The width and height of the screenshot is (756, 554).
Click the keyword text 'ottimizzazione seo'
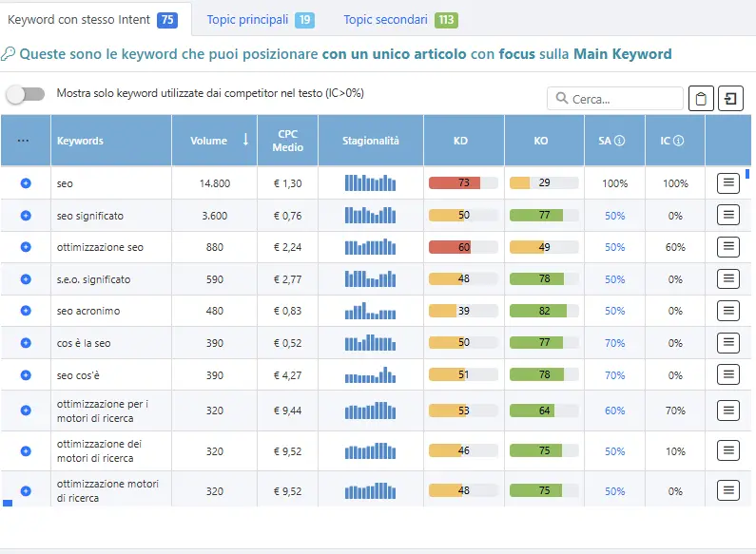click(x=100, y=247)
